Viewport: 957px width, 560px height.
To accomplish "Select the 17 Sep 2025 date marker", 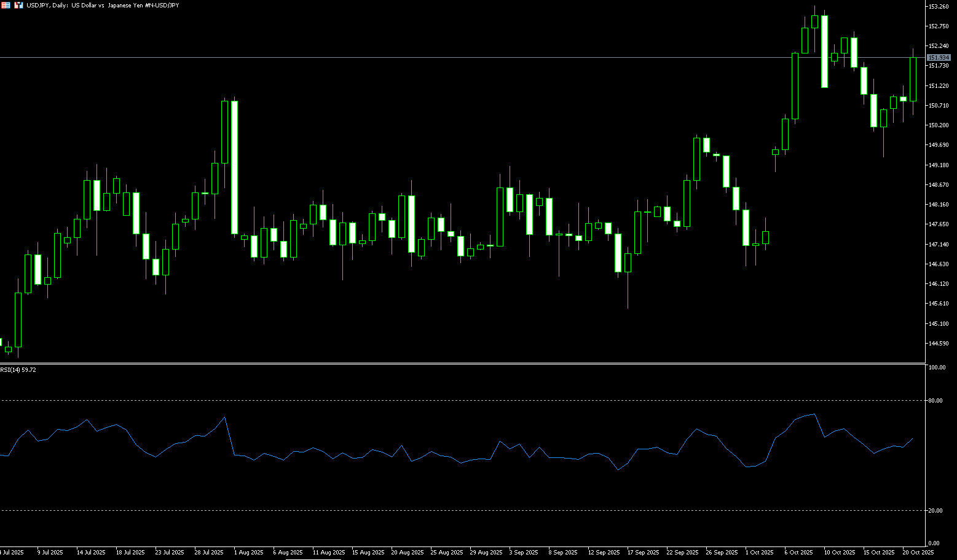I will tap(643, 553).
